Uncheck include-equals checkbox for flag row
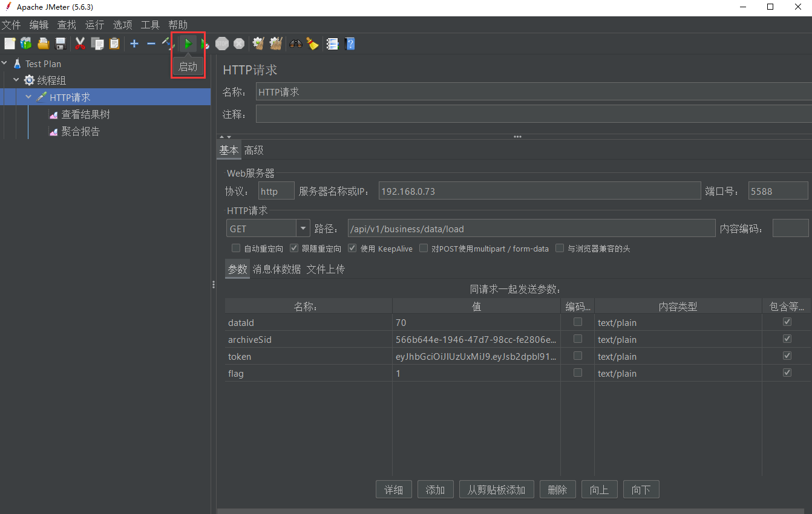812x514 pixels. [x=787, y=372]
